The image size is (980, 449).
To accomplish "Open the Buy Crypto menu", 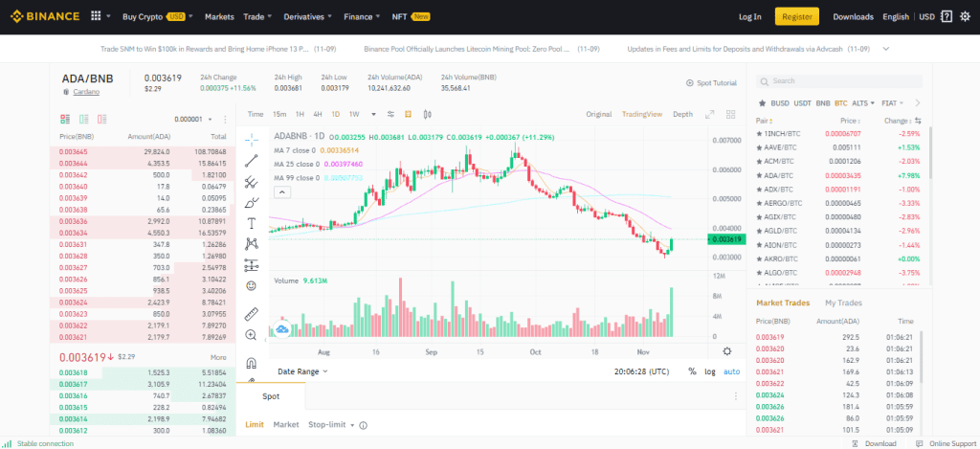I will pyautogui.click(x=158, y=17).
